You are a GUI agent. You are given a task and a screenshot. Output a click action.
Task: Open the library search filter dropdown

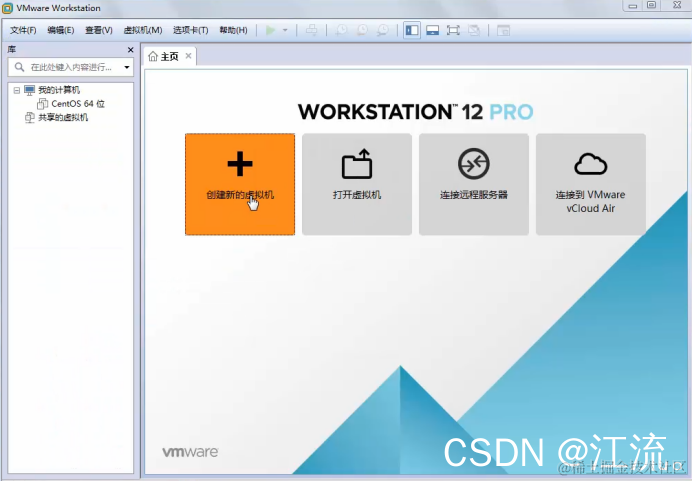[127, 67]
